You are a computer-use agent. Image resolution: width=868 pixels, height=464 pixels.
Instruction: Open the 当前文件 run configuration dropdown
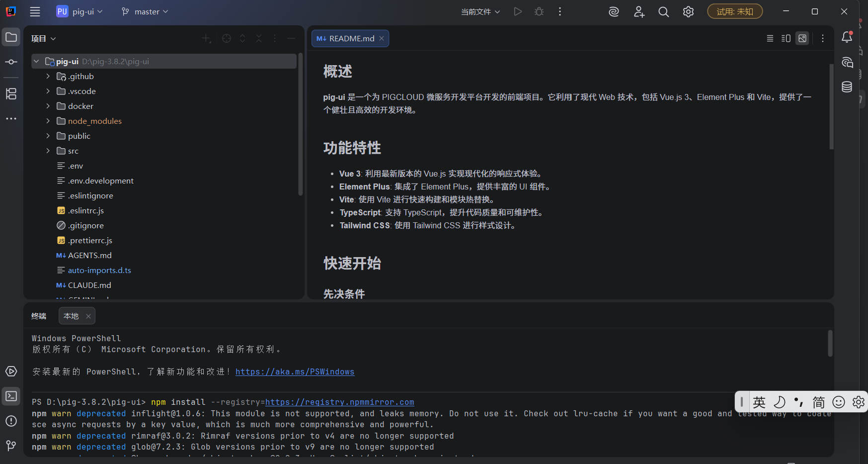pos(480,11)
